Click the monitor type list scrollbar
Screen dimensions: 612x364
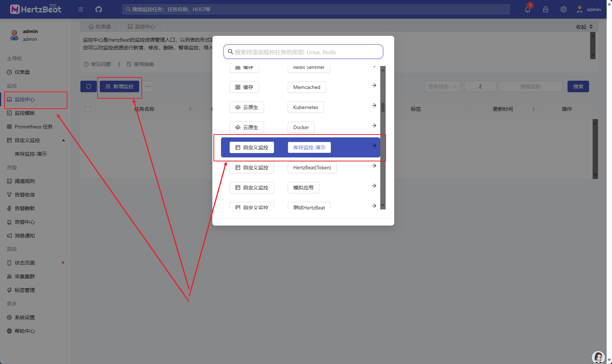click(x=383, y=108)
